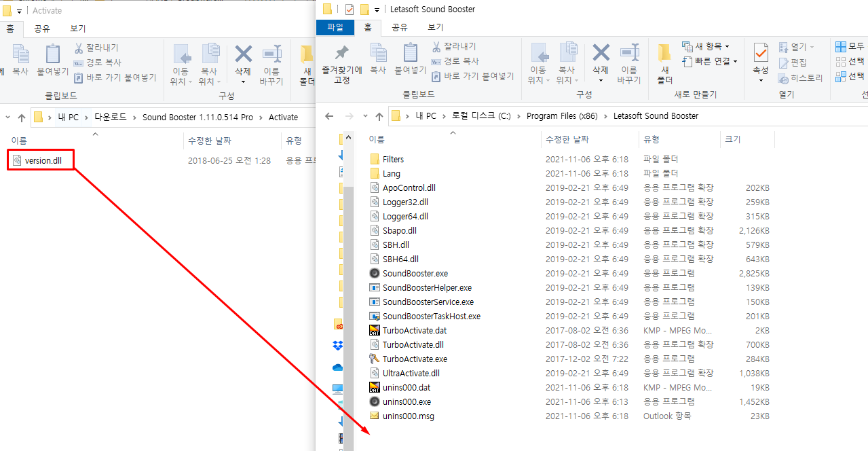The image size is (868, 451).
Task: Open 새 항목 dropdown
Action: click(706, 46)
